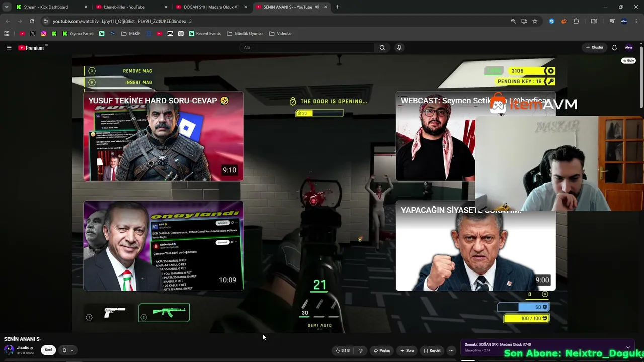This screenshot has width=644, height=362.
Task: Start voice search with the microphone
Action: click(x=399, y=48)
